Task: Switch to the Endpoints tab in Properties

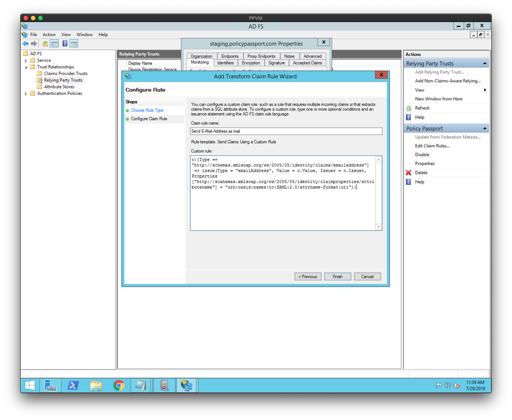Action: (230, 56)
